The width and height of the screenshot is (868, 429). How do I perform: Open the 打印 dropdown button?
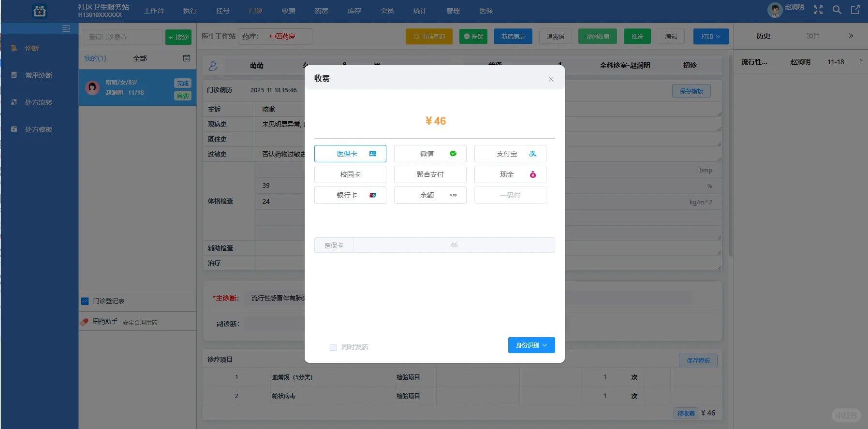(x=711, y=37)
